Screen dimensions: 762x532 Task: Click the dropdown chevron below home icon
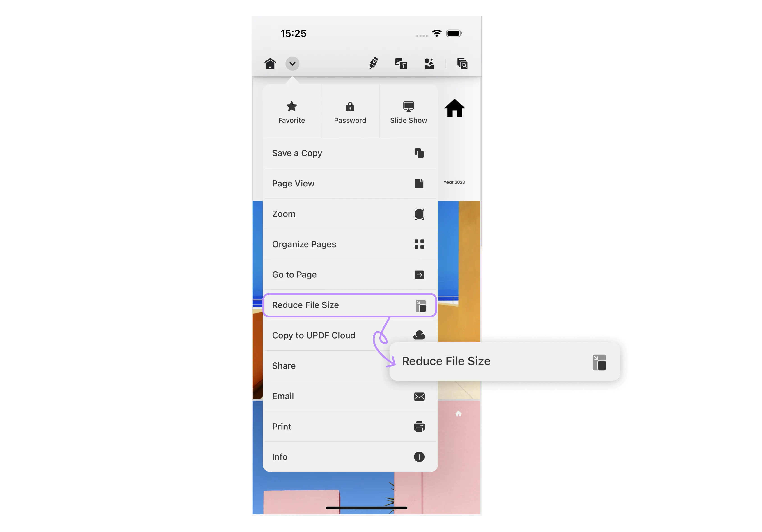point(292,63)
